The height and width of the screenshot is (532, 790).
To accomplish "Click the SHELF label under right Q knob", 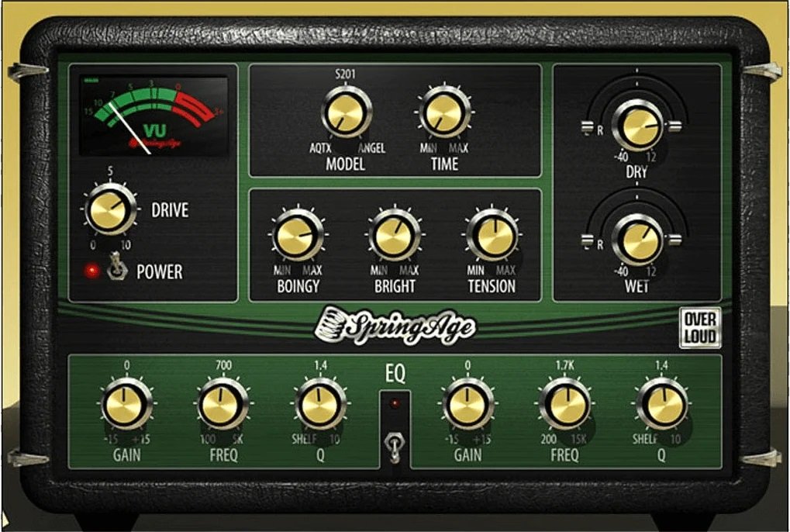I will 645,439.
